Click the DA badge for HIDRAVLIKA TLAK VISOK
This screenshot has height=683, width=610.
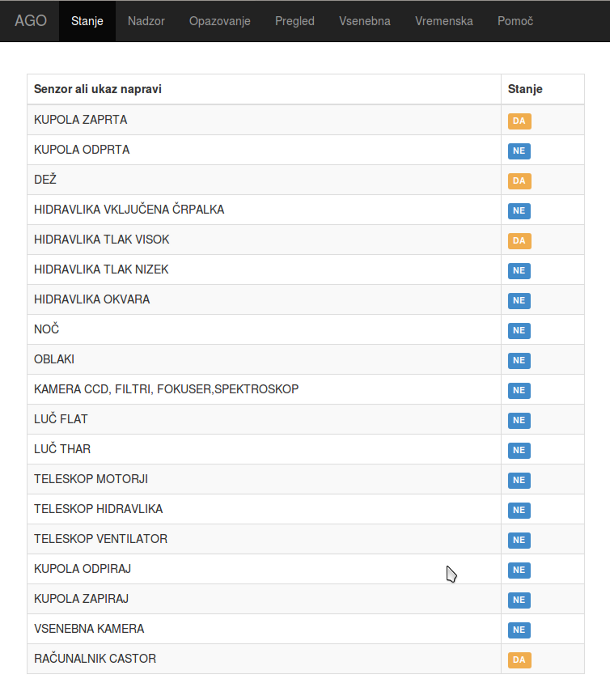pyautogui.click(x=519, y=241)
